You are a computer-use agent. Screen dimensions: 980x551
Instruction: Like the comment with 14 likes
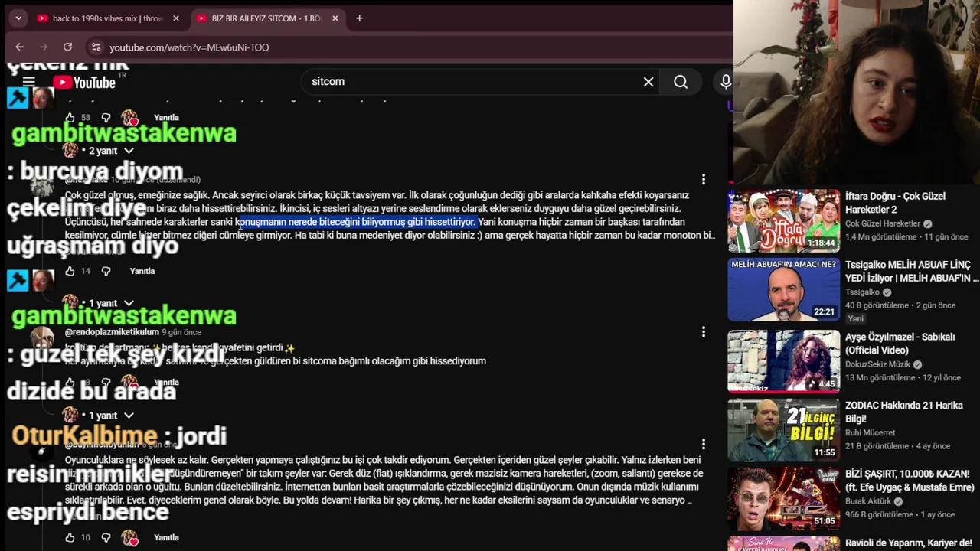pyautogui.click(x=70, y=271)
